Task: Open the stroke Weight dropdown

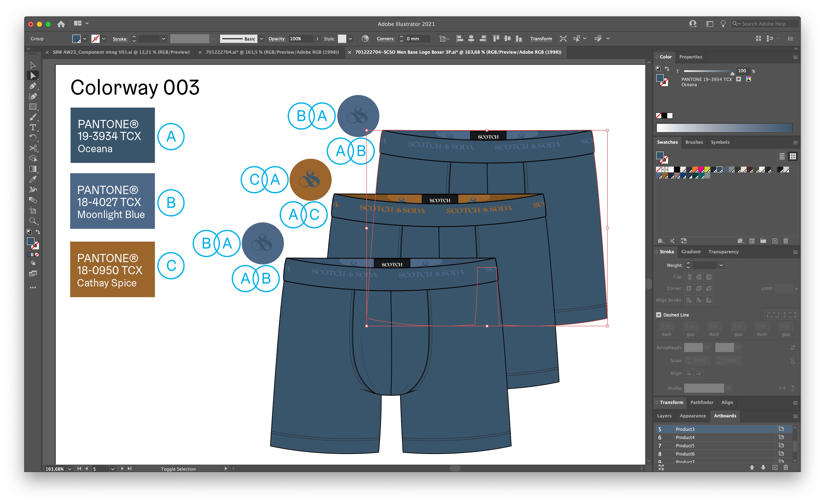Action: coord(721,265)
